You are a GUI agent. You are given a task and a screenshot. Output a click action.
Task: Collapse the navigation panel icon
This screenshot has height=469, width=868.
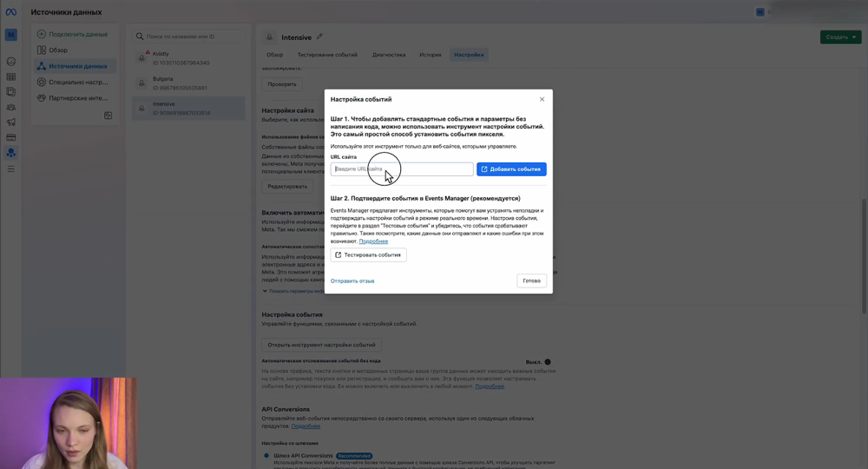(108, 116)
